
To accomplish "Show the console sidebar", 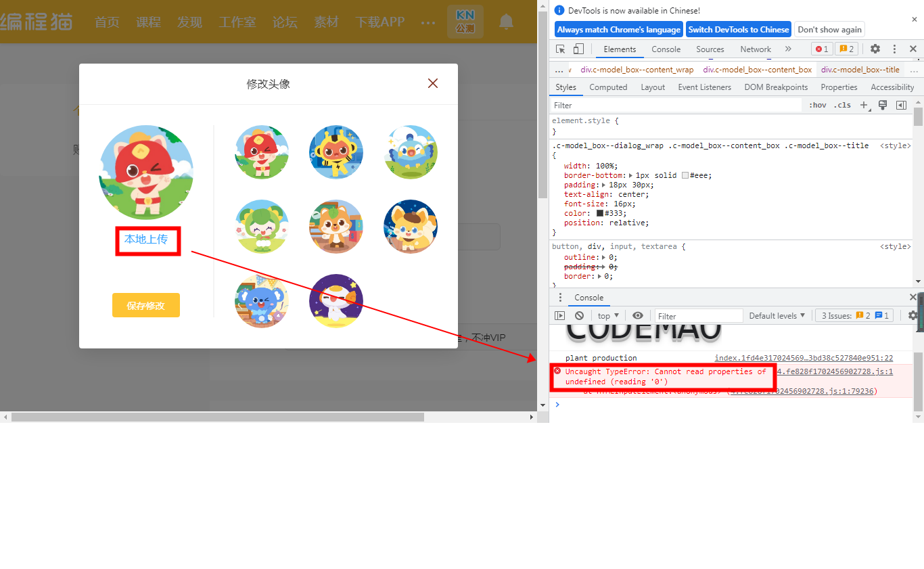I will (559, 315).
